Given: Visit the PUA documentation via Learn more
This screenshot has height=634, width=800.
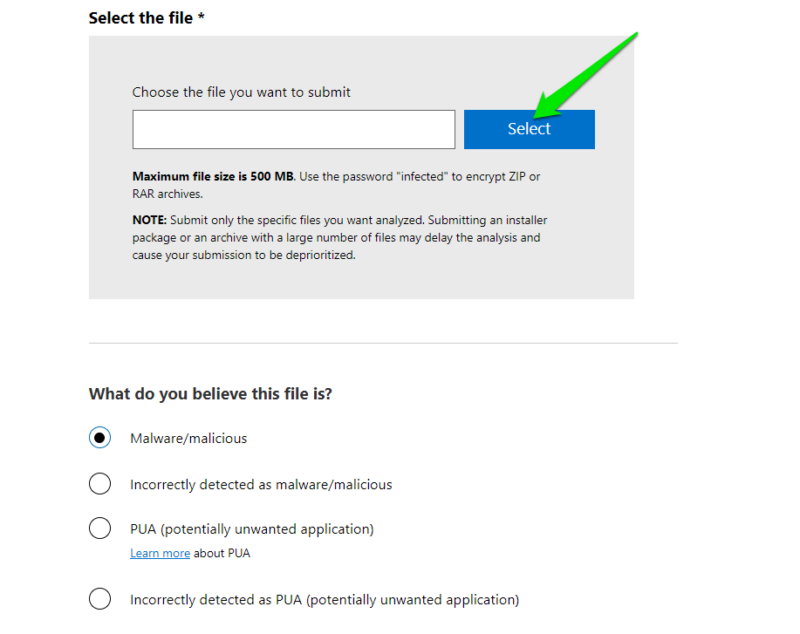Looking at the screenshot, I should click(x=159, y=552).
